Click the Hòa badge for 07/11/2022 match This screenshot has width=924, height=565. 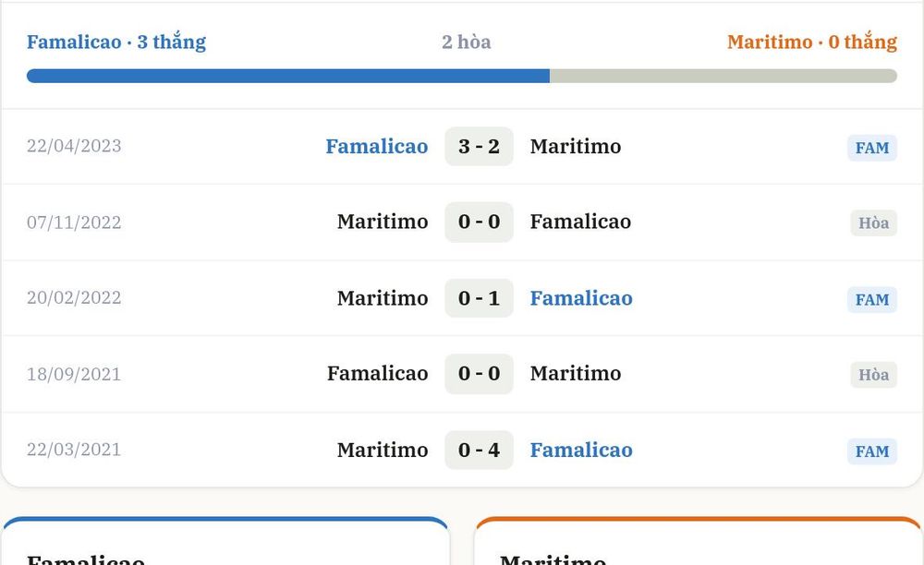pyautogui.click(x=873, y=223)
